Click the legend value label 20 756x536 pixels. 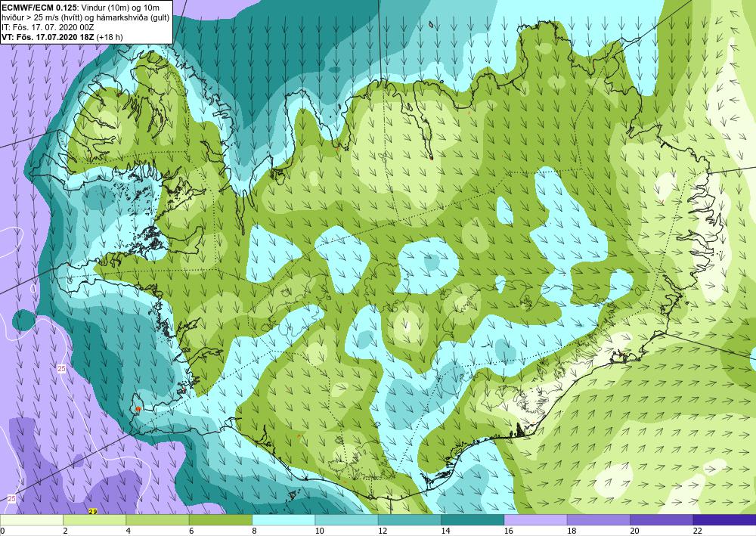tap(634, 531)
